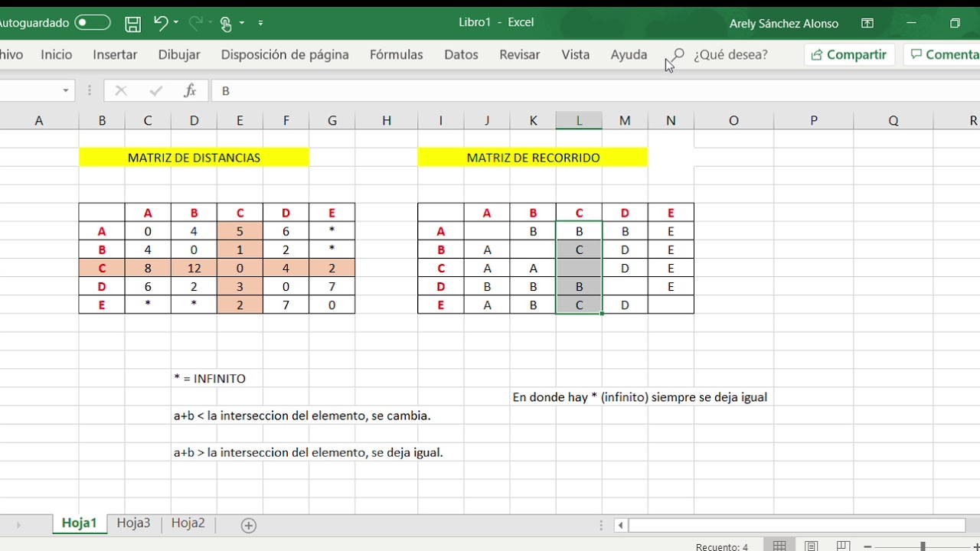Click the ¿Qué desea? search field

pos(730,54)
